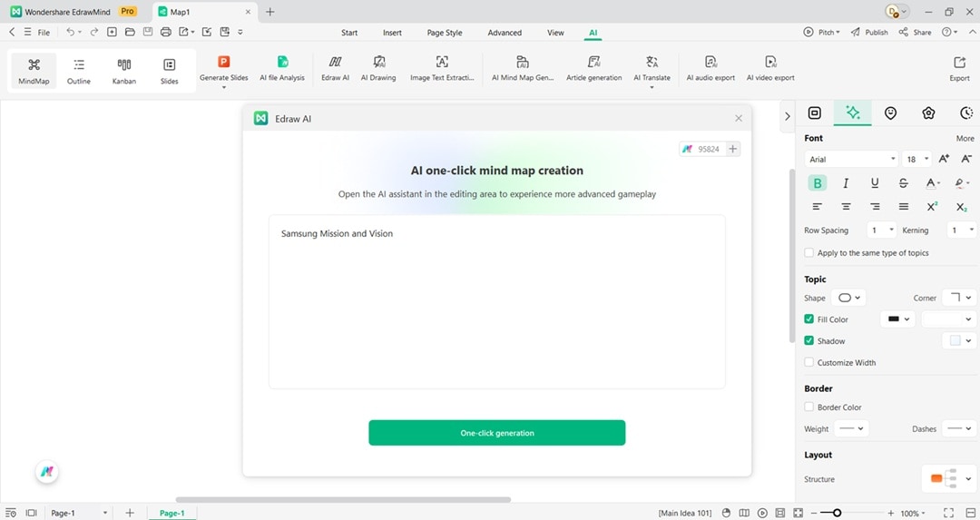Click More font options link

(965, 138)
